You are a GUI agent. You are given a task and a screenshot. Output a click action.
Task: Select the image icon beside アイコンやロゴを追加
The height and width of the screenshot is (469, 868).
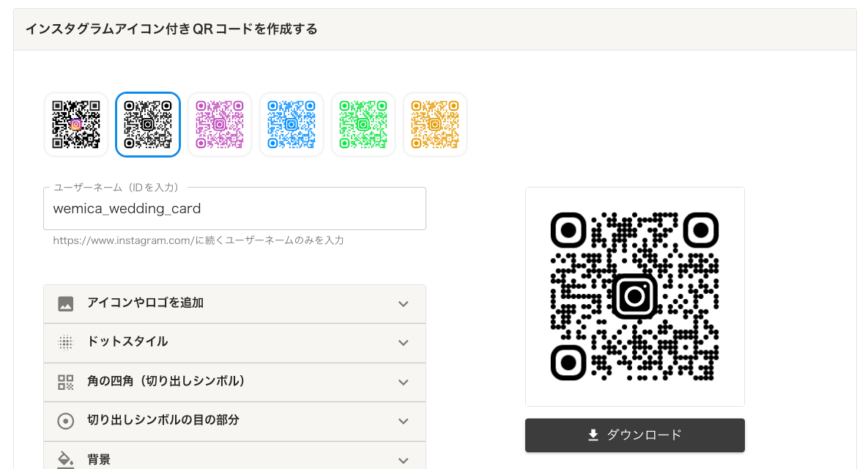coord(64,303)
